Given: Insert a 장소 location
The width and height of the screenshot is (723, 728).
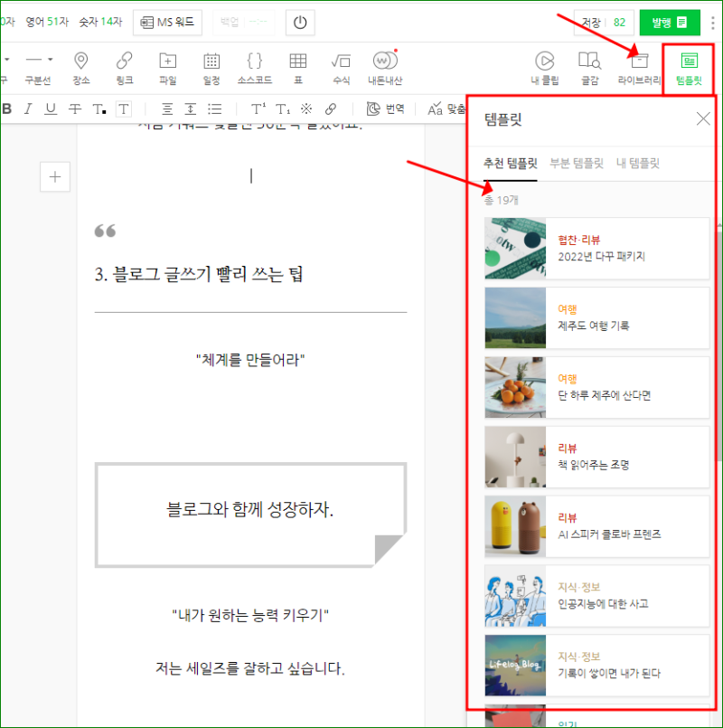Looking at the screenshot, I should pyautogui.click(x=81, y=68).
